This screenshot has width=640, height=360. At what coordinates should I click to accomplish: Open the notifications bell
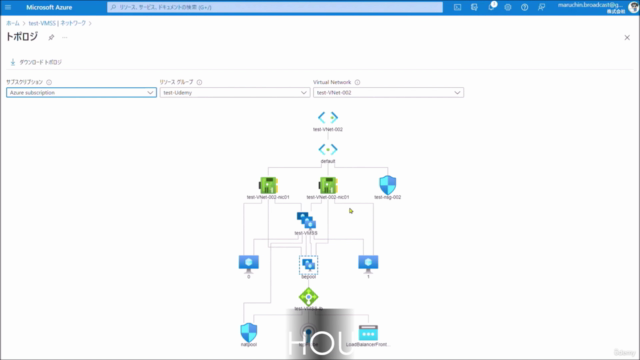(491, 7)
